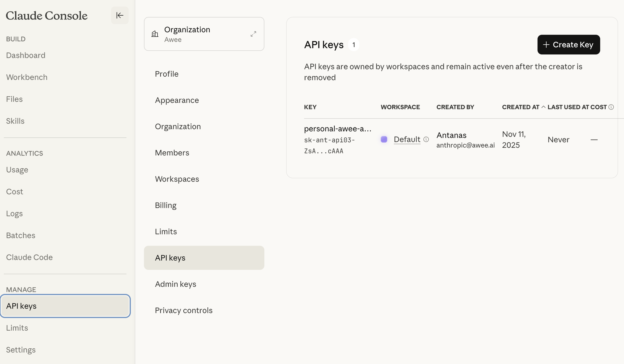Click the personal-awee API key row name

pyautogui.click(x=337, y=129)
